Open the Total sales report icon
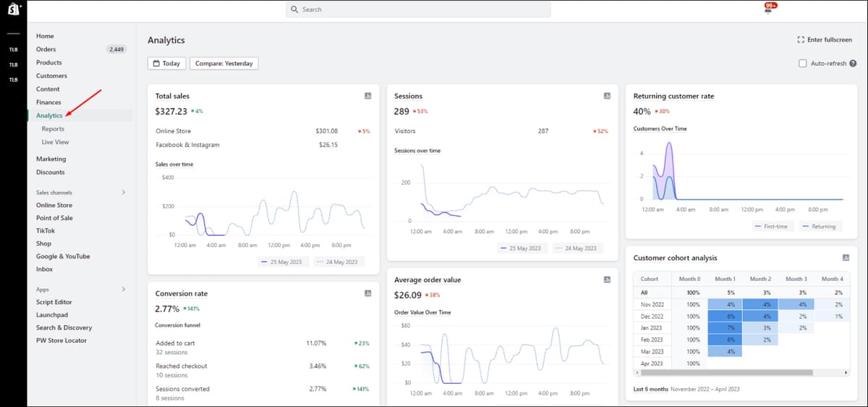 pos(367,96)
